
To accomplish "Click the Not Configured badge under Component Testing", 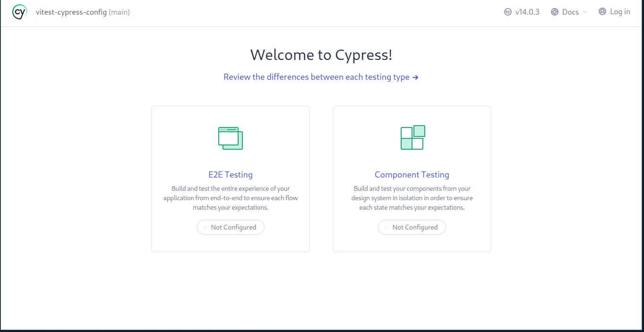I will point(412,227).
